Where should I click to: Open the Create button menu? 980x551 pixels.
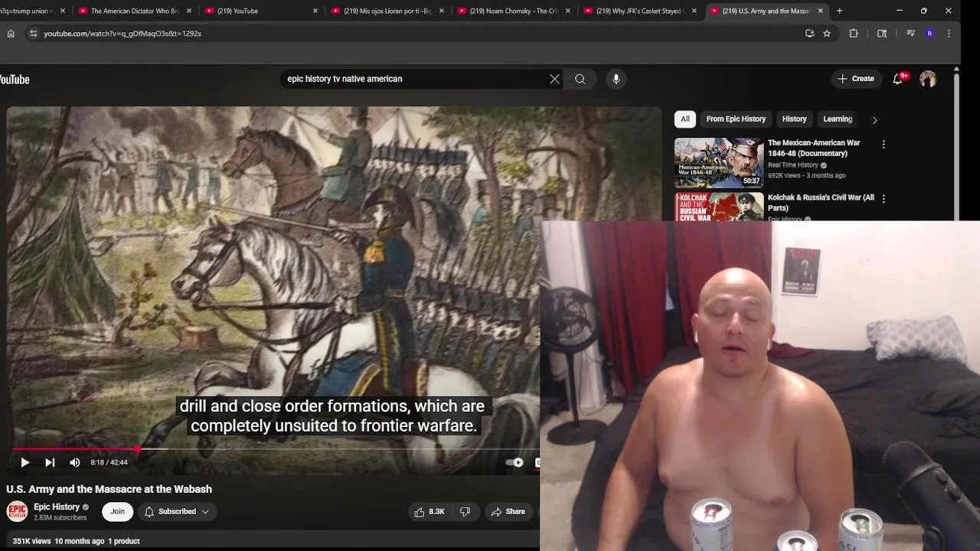[856, 79]
